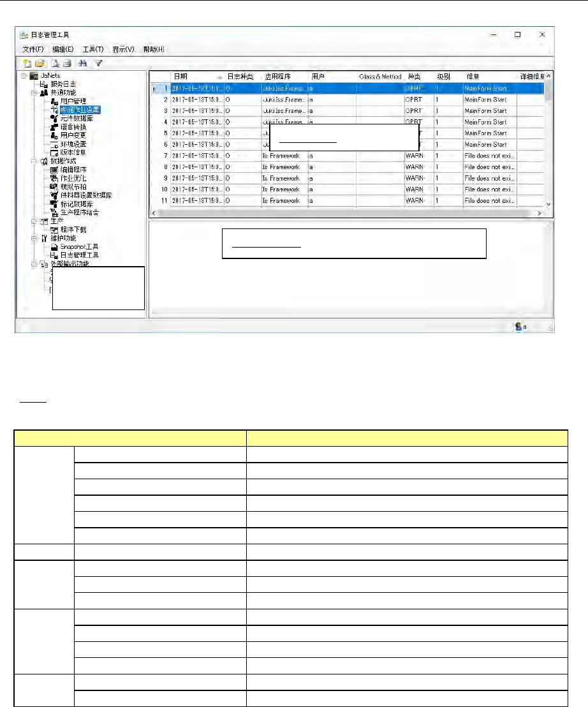Click the 供料器设置数据库 tree icon
Screen dimensions: 588x707
[54, 195]
